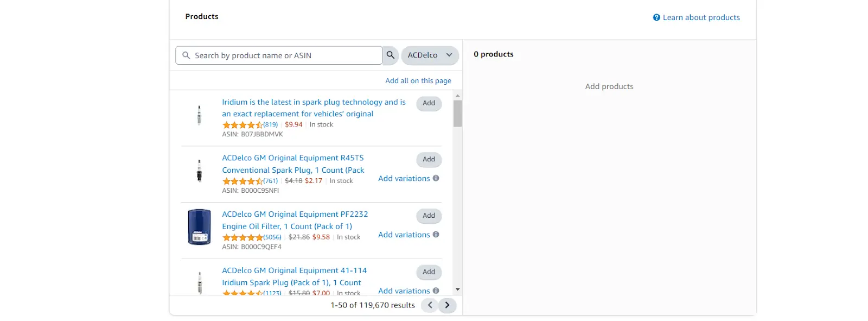Click the 0 products heading
This screenshot has height=321, width=868.
494,54
